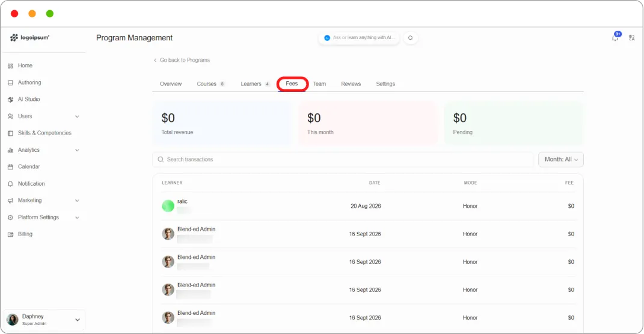Image resolution: width=644 pixels, height=334 pixels.
Task: Click the Platform Settings gear icon
Action: 10,217
